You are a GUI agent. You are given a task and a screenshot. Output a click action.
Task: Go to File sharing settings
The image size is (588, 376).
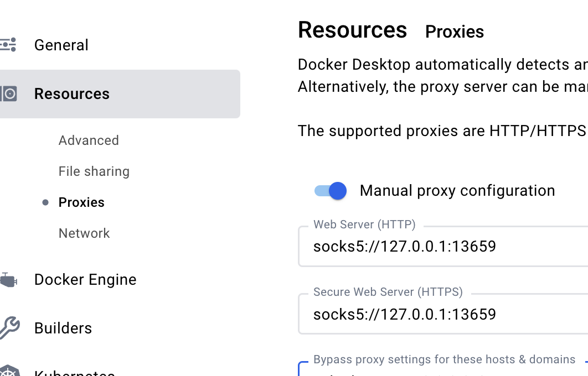(94, 171)
